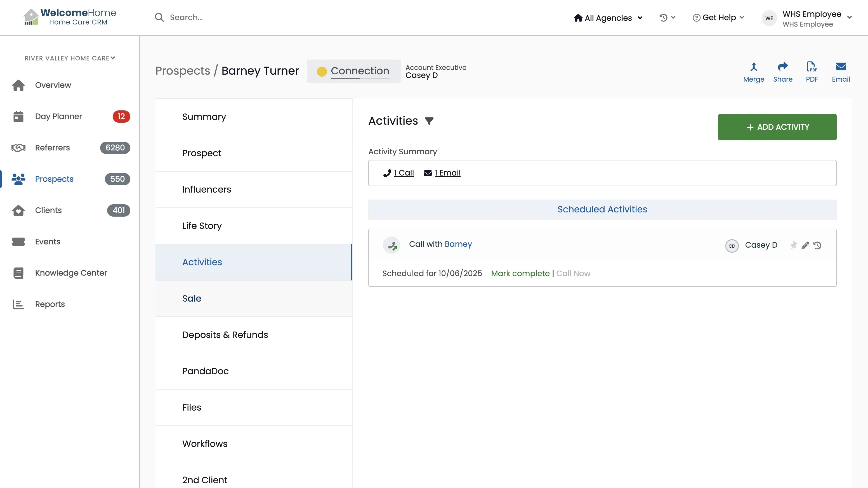Image resolution: width=868 pixels, height=488 pixels.
Task: Pin the Call with Barney activity
Action: coord(794,245)
